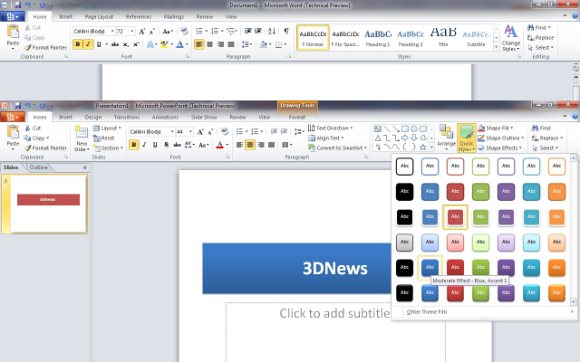The image size is (580, 362).
Task: Select the black outlined white style swatch in gallery
Action: click(x=404, y=166)
